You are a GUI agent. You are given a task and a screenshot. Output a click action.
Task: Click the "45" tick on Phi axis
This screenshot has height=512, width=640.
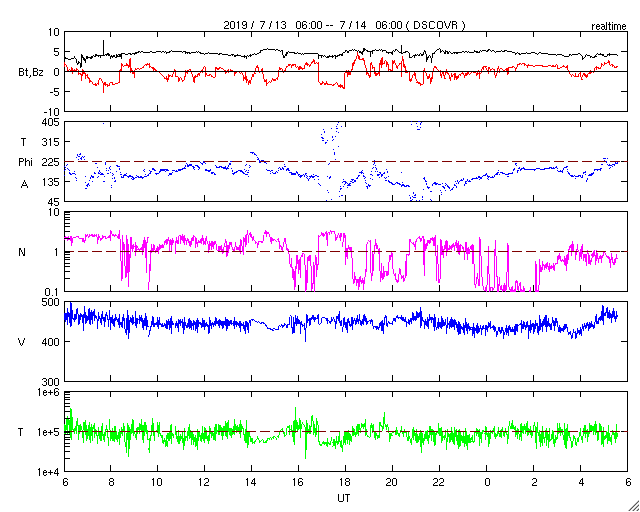coord(53,202)
